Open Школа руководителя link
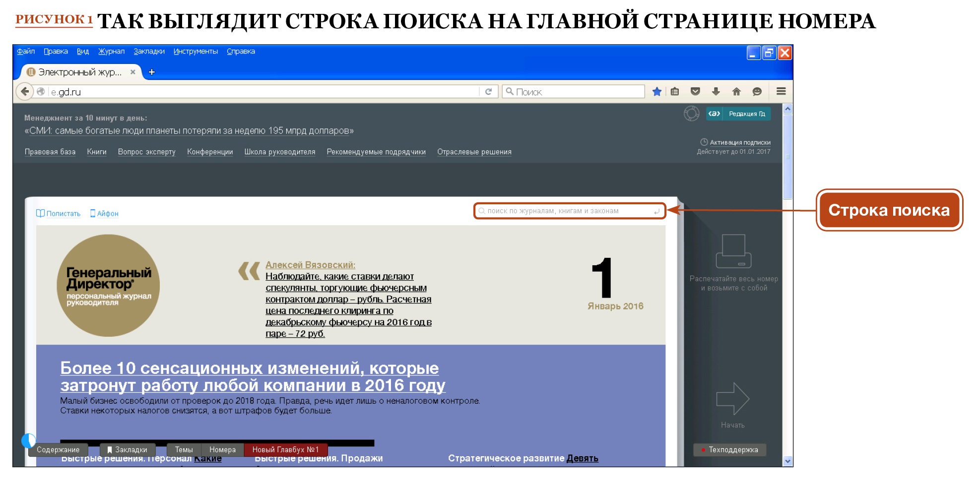This screenshot has width=980, height=482. 279,152
